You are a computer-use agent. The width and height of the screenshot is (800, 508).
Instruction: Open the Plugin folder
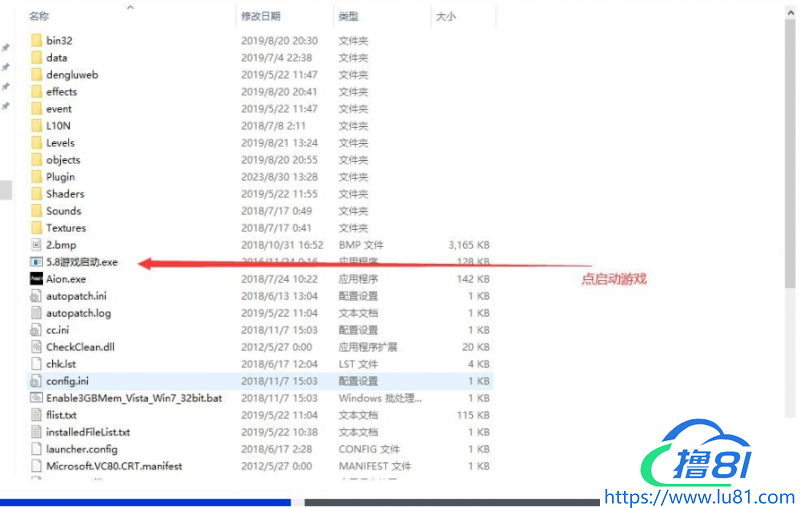[x=60, y=177]
